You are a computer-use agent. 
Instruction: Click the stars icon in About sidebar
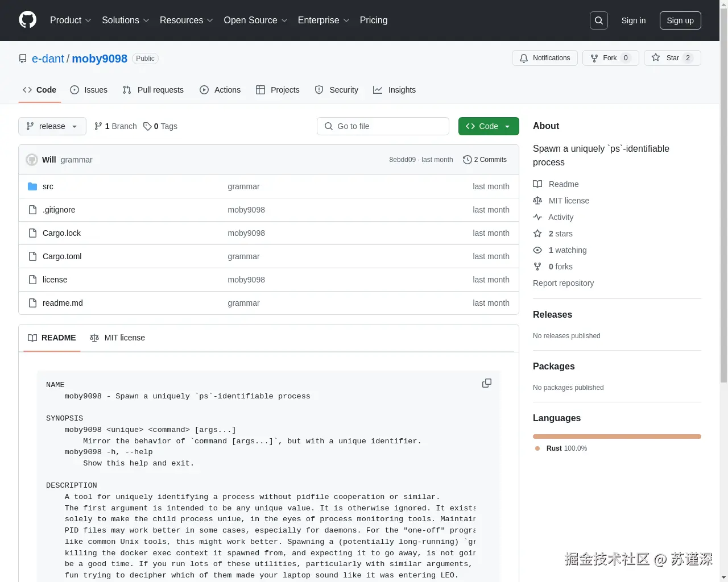coord(537,234)
